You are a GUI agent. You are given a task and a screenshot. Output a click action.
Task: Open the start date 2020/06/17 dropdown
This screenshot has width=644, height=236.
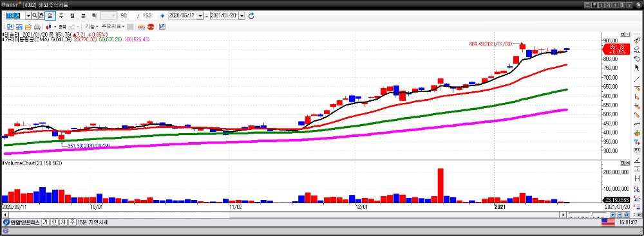coord(200,15)
